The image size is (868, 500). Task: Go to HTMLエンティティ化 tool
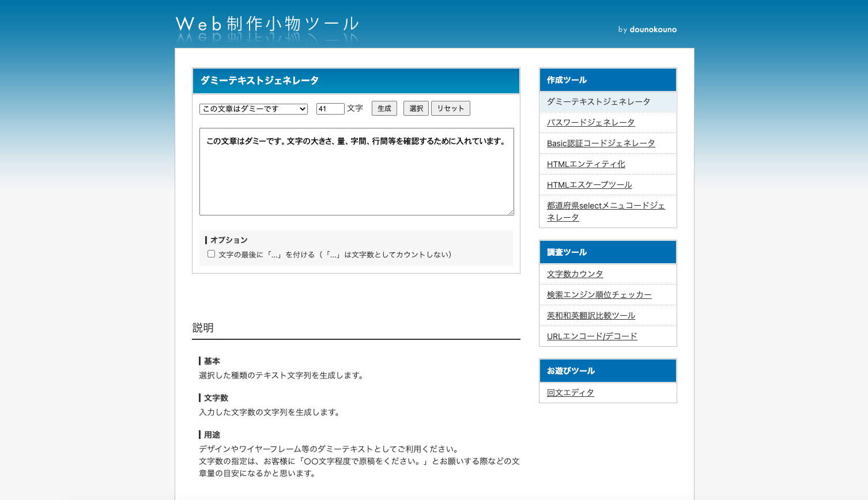pyautogui.click(x=586, y=164)
